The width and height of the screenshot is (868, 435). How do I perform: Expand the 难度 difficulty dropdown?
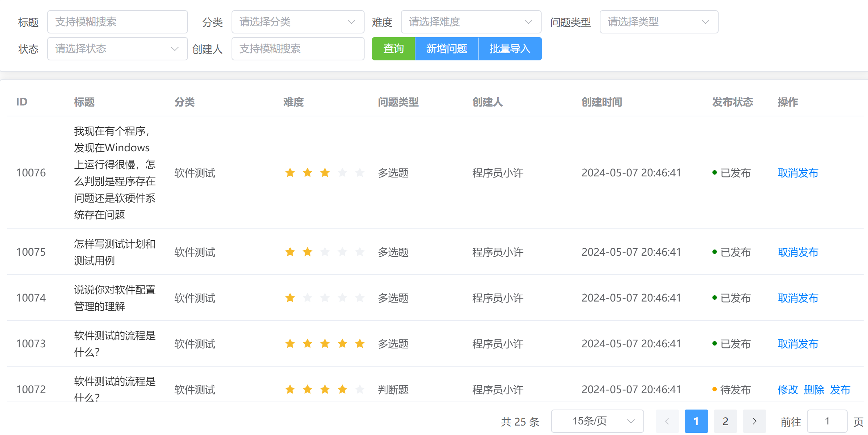[471, 22]
